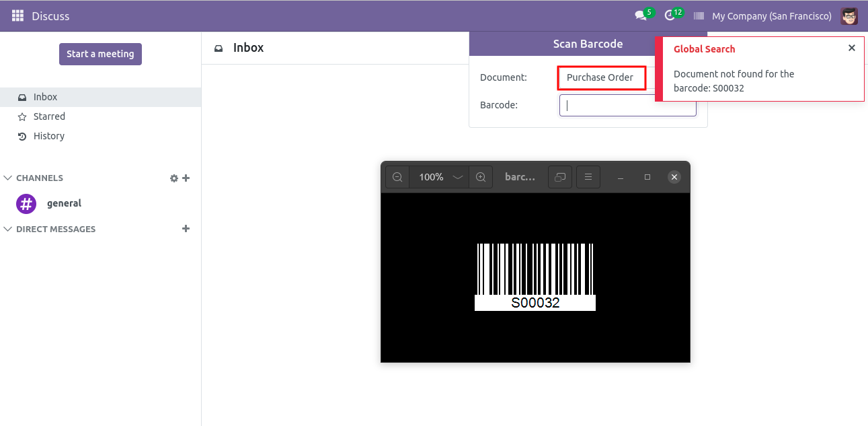Image resolution: width=868 pixels, height=426 pixels.
Task: Click the Document not found message
Action: (x=734, y=81)
